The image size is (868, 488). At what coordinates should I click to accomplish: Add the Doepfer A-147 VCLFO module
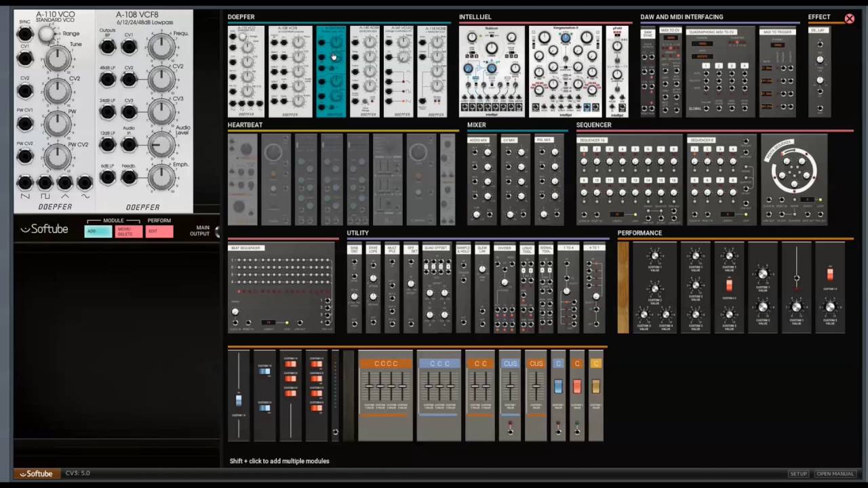399,72
